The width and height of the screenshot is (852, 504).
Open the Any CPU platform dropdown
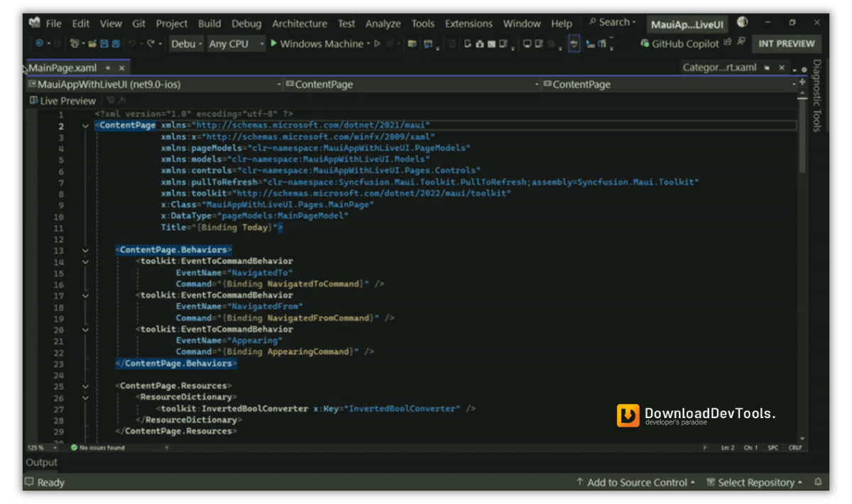236,44
